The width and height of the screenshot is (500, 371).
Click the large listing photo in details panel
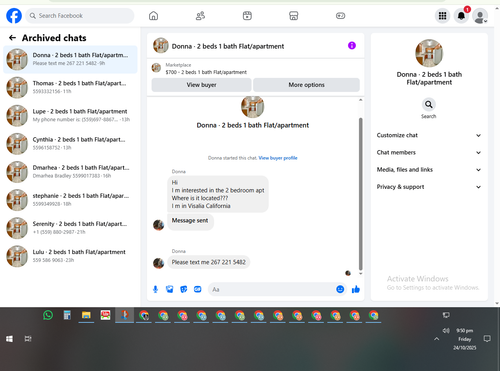[429, 53]
